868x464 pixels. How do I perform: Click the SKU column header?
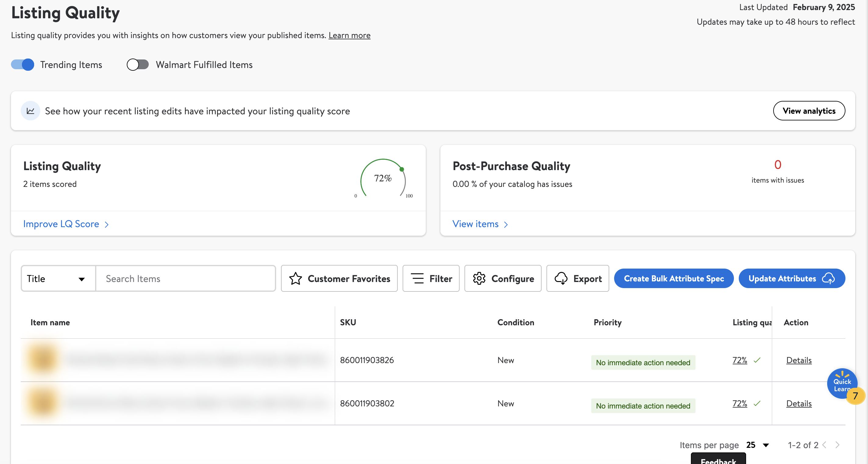[x=348, y=323]
